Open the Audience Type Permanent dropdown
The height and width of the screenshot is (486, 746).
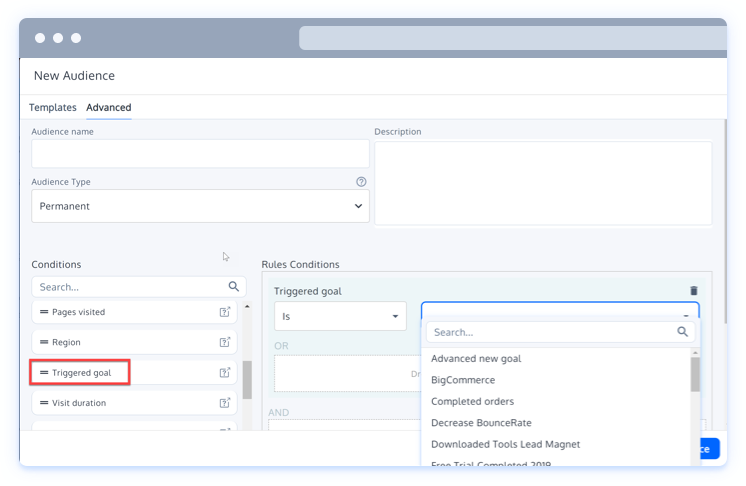[200, 206]
